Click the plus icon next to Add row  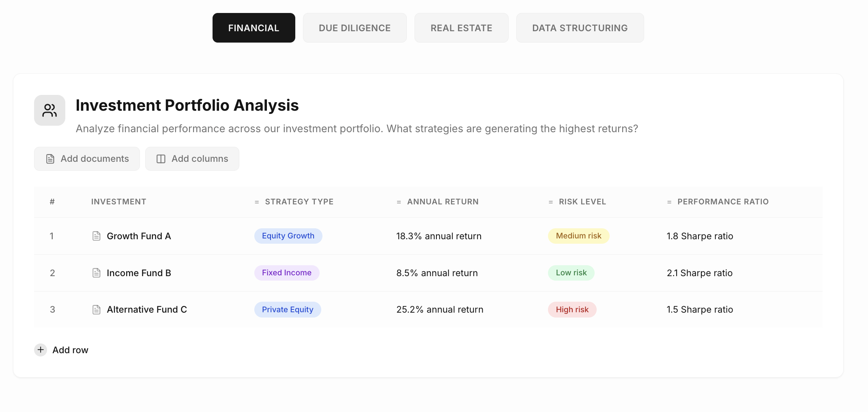(41, 350)
